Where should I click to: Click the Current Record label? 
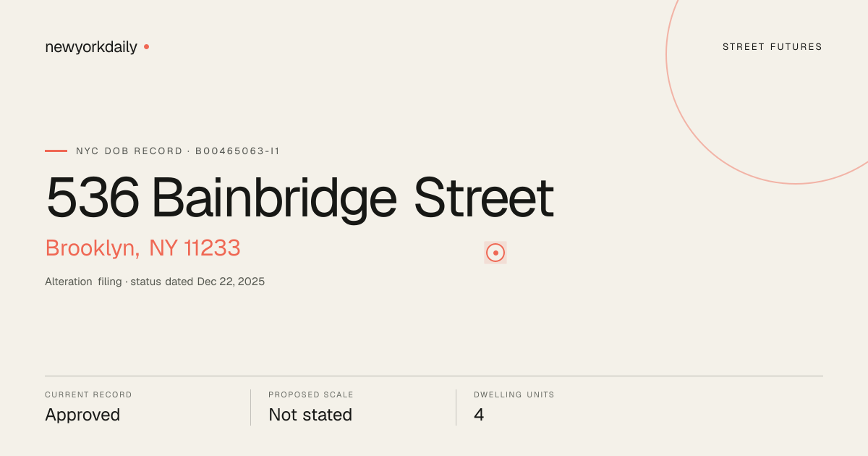[x=88, y=395]
